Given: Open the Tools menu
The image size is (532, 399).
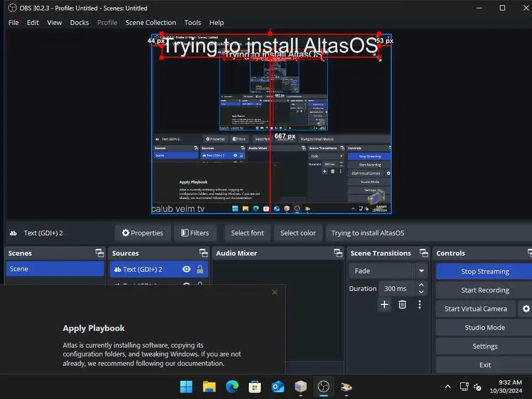Looking at the screenshot, I should (x=192, y=22).
